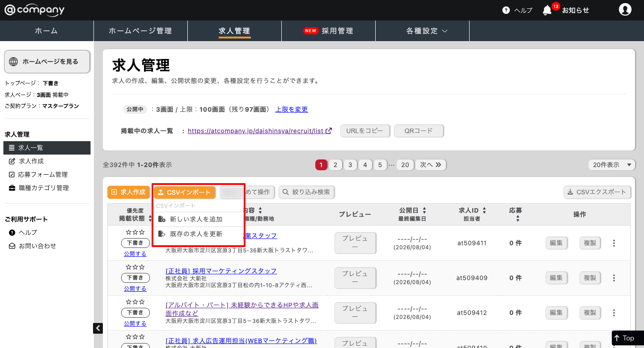This screenshot has width=644, height=348.
Task: Click the CSVエクスポート button
Action: pos(597,192)
